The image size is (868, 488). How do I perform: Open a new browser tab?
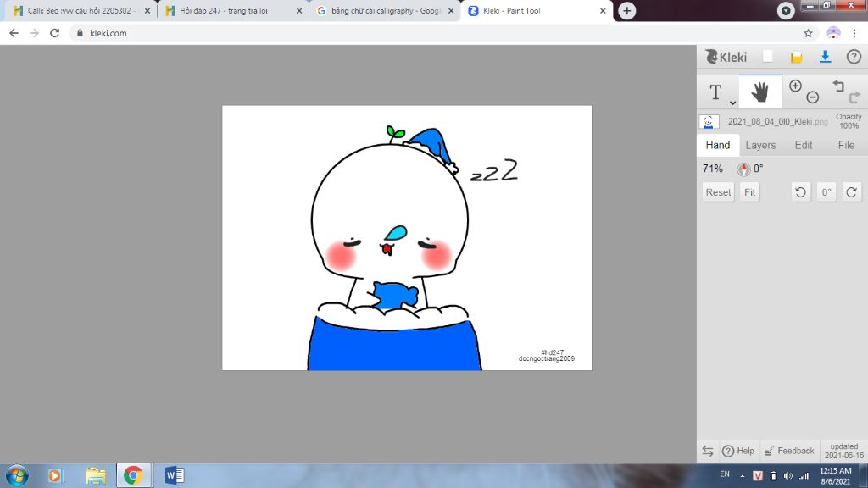click(626, 10)
